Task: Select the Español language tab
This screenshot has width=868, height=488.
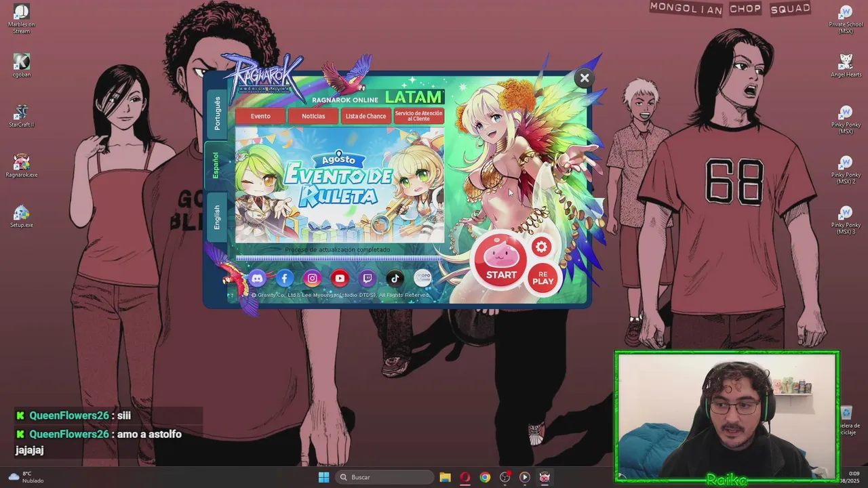Action: 216,165
